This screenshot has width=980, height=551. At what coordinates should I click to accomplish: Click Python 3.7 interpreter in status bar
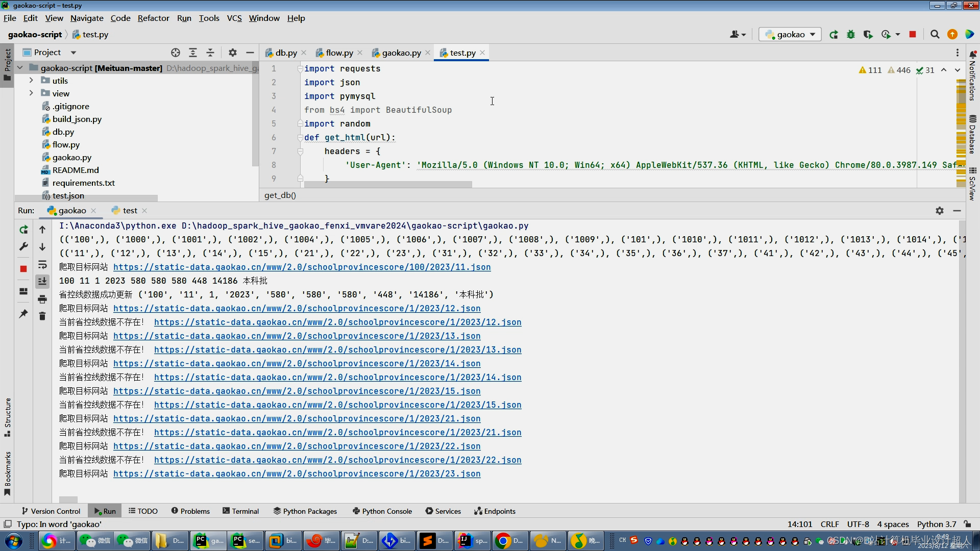click(937, 524)
